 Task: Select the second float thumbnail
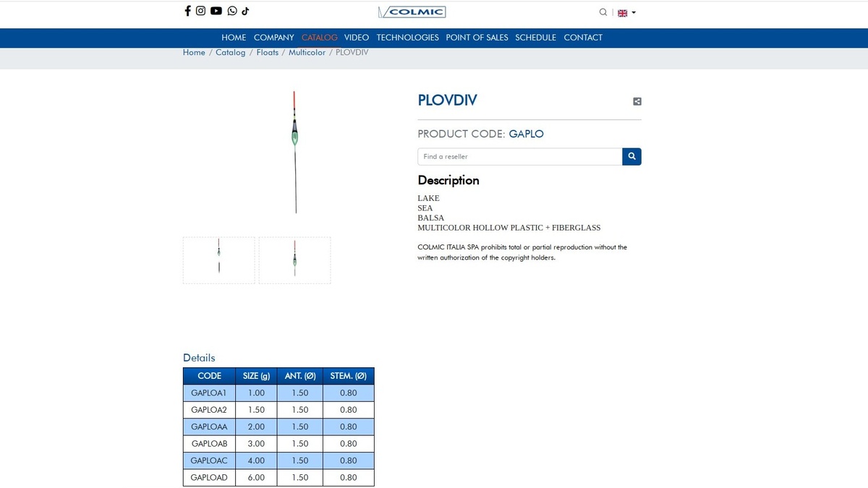click(295, 260)
